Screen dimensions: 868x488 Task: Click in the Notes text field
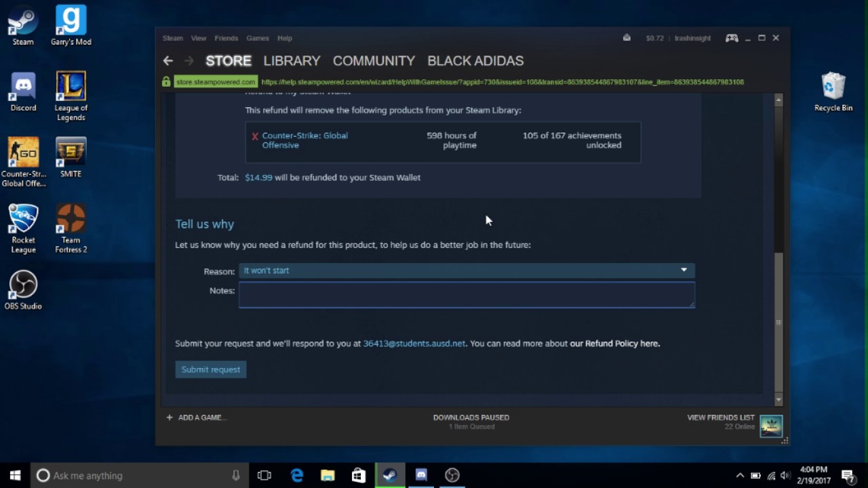click(x=467, y=295)
